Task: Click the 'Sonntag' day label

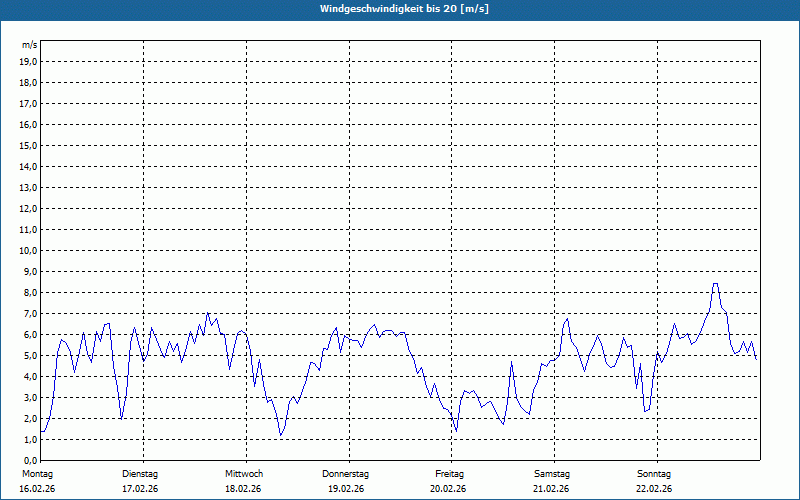Action: pyautogui.click(x=654, y=474)
